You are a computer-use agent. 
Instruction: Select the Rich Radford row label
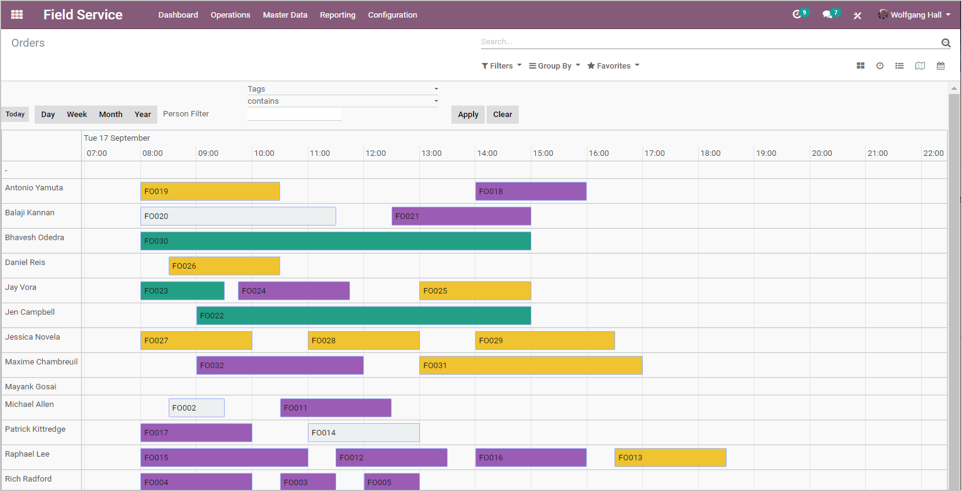[x=28, y=479]
